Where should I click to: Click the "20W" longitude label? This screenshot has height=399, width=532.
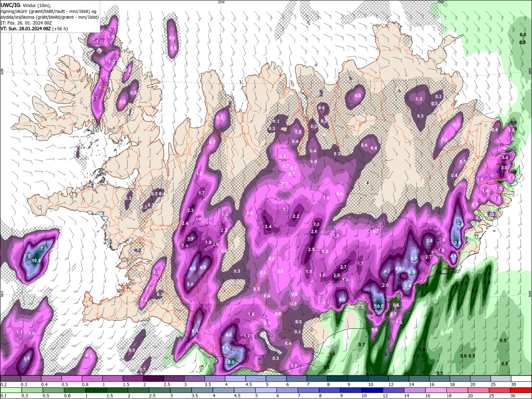tap(221, 2)
